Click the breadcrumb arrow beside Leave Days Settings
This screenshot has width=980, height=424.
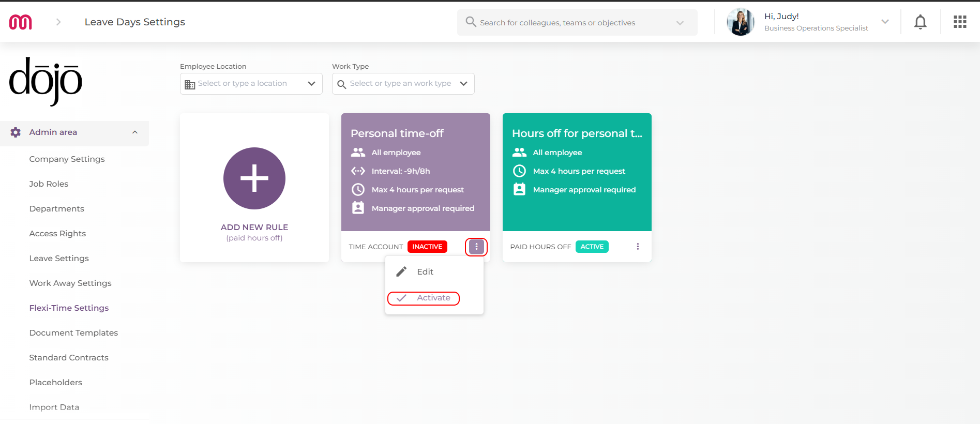tap(58, 22)
